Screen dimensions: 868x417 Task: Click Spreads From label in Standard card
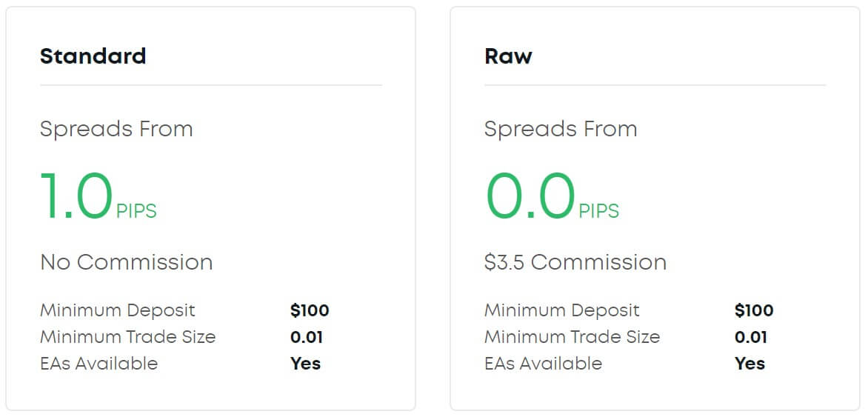pyautogui.click(x=117, y=130)
